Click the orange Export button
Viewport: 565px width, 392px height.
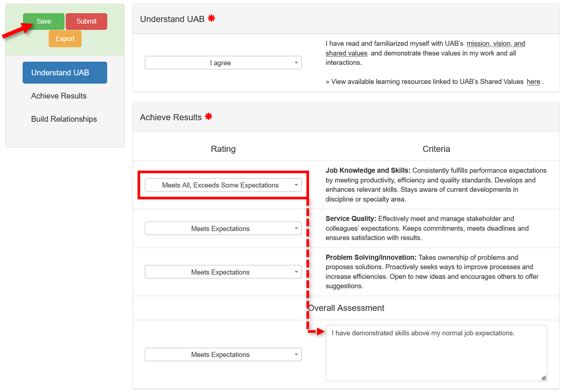[x=65, y=38]
